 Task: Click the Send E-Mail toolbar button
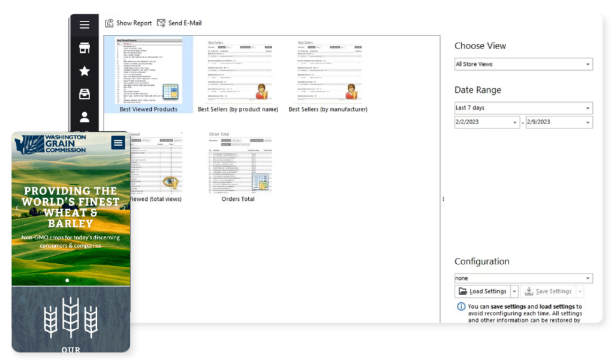tap(179, 23)
